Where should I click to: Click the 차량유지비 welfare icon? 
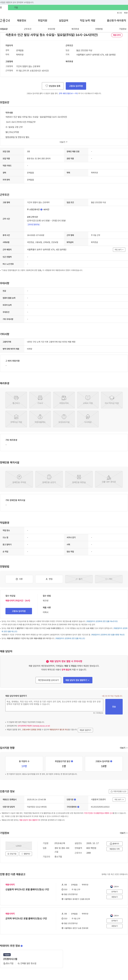(x=64, y=400)
